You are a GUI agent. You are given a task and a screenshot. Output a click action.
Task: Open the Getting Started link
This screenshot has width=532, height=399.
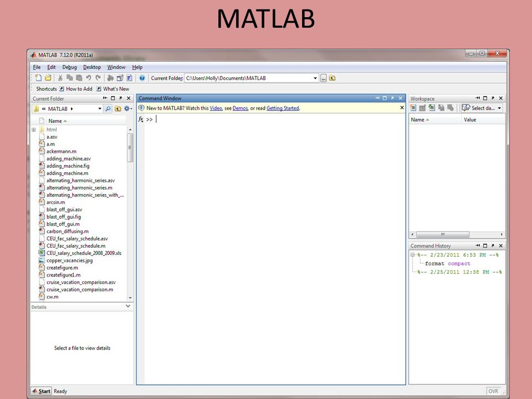[283, 108]
